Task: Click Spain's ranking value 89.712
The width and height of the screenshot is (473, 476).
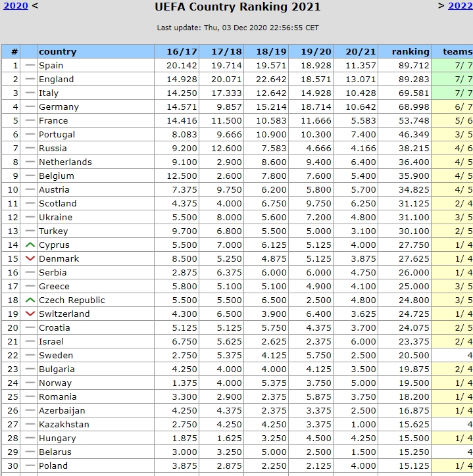Action: [414, 66]
